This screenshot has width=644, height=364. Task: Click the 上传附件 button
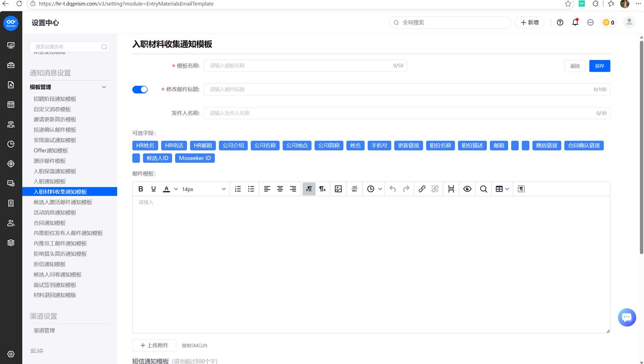point(154,345)
